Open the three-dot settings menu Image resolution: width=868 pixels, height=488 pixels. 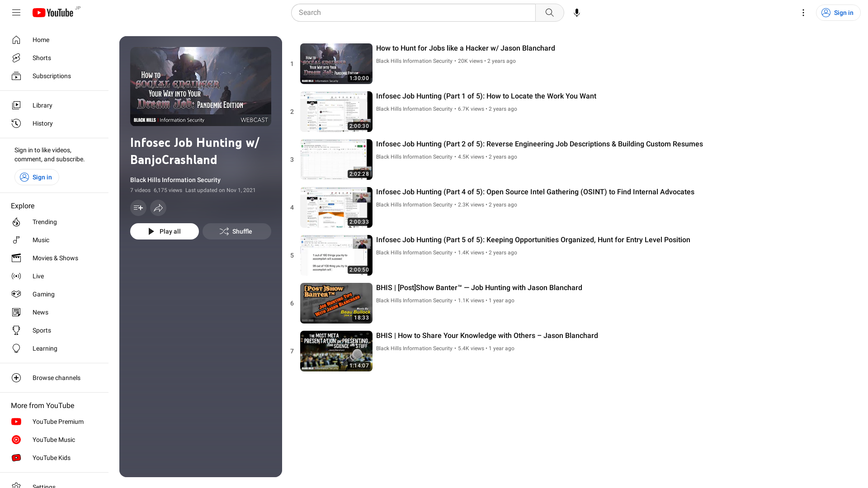point(803,13)
